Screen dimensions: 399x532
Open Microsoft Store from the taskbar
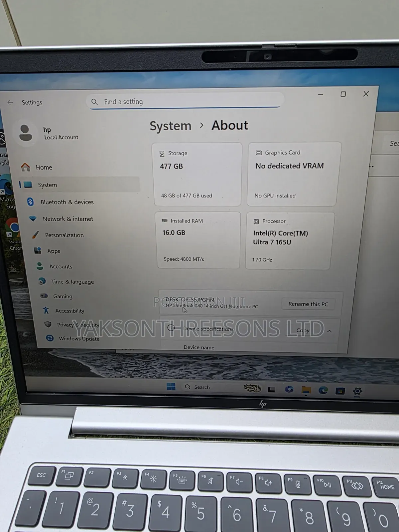pyautogui.click(x=340, y=391)
